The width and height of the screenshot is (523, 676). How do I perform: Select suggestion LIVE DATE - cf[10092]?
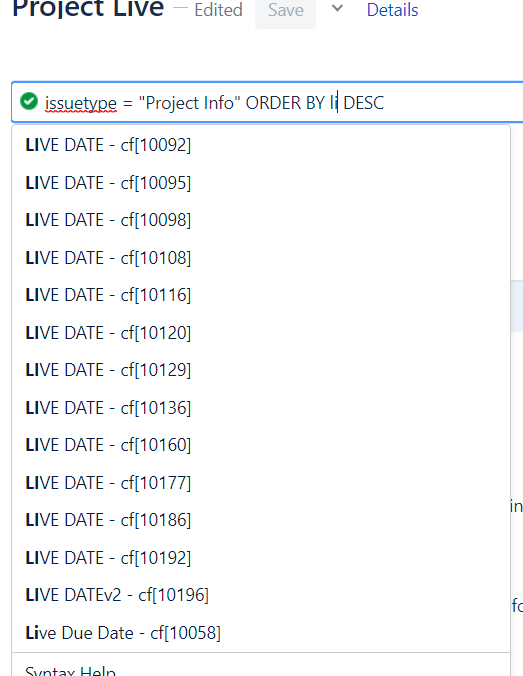(x=261, y=145)
